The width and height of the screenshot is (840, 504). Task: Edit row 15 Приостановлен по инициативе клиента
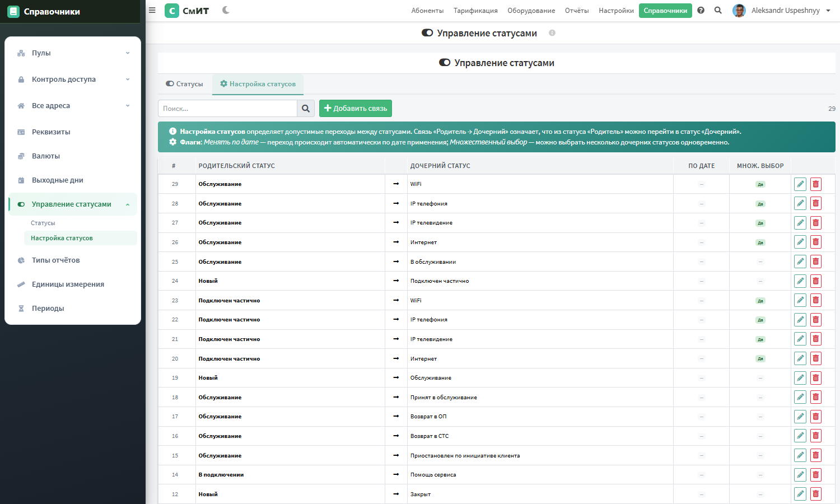[x=800, y=455]
